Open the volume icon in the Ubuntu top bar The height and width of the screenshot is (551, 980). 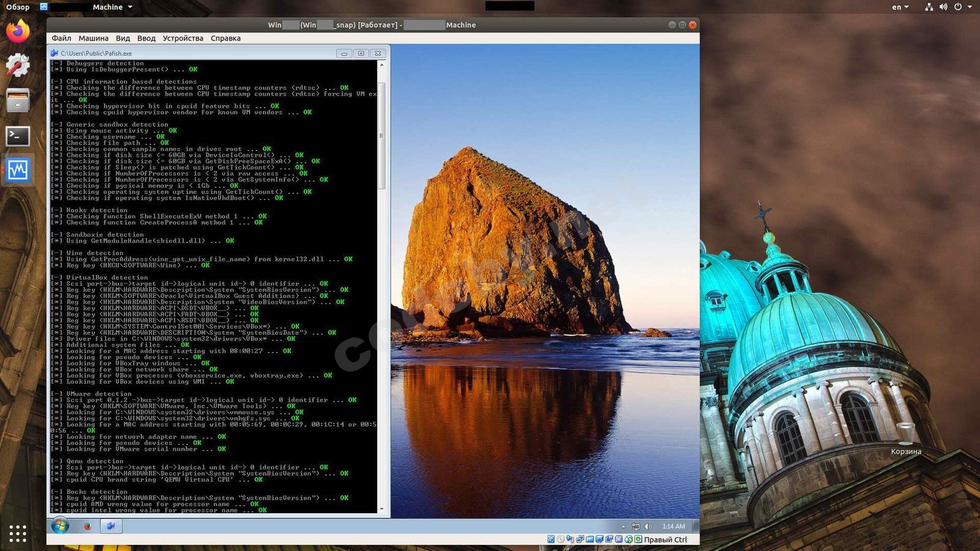coord(943,7)
